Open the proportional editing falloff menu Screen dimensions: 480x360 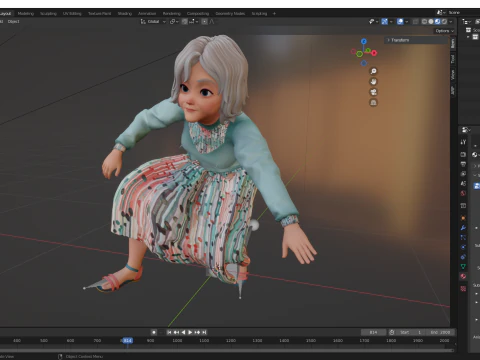[212, 22]
